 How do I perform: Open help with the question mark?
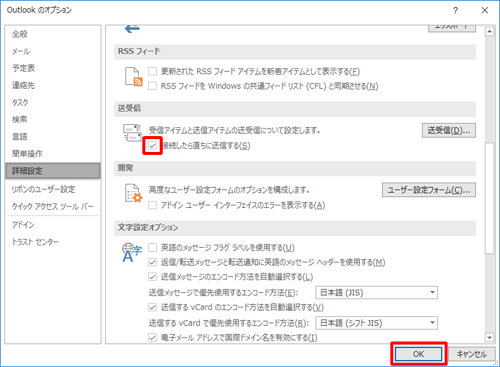(x=456, y=10)
